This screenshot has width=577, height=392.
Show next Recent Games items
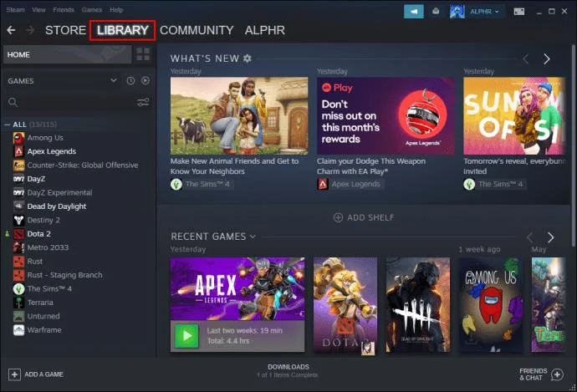(x=550, y=237)
